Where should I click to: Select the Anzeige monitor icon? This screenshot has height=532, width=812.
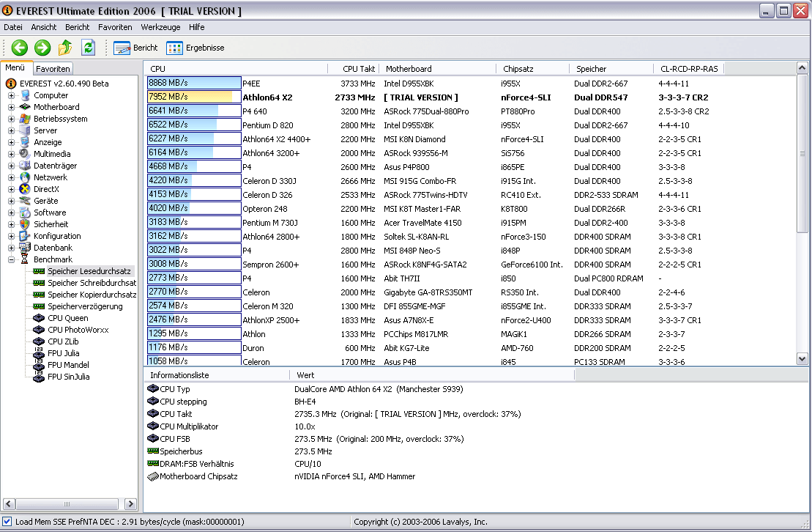[25, 142]
